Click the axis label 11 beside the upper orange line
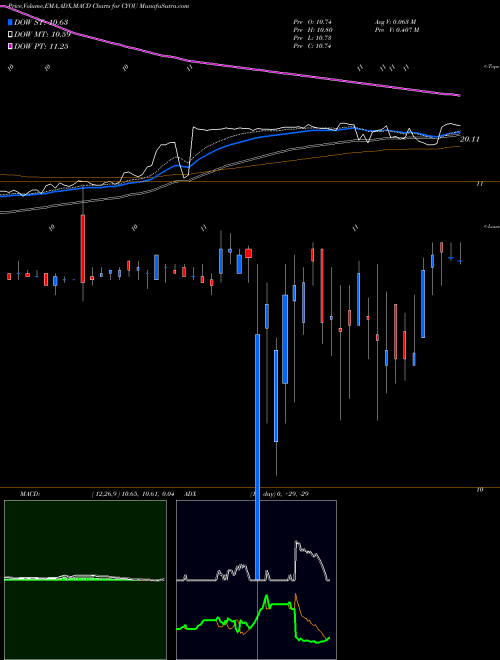500x660 pixels. pos(479,184)
